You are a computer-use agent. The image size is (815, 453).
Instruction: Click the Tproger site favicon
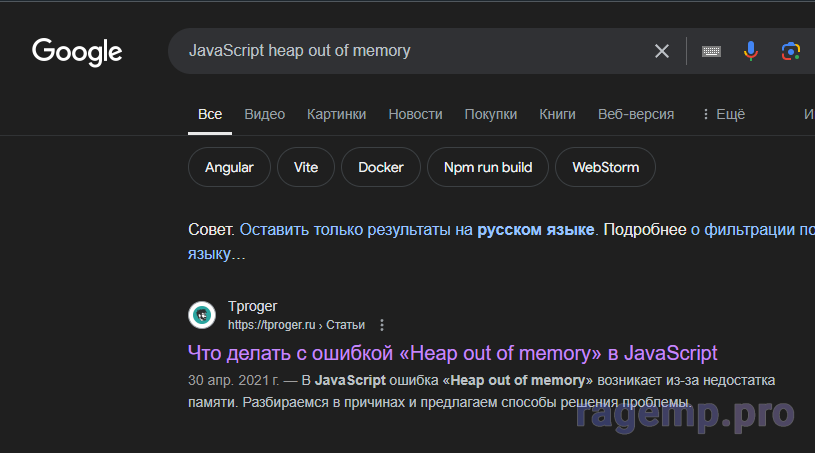202,315
